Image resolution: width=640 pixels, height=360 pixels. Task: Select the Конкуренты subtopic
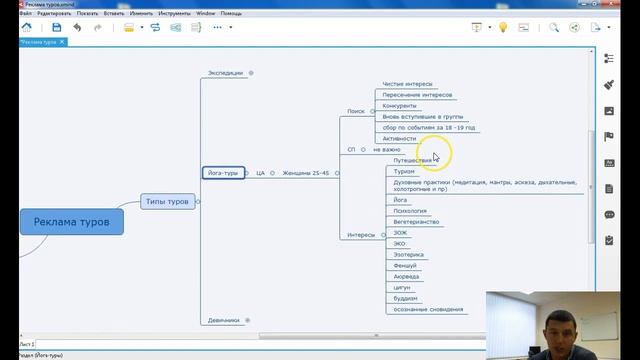pyautogui.click(x=399, y=106)
